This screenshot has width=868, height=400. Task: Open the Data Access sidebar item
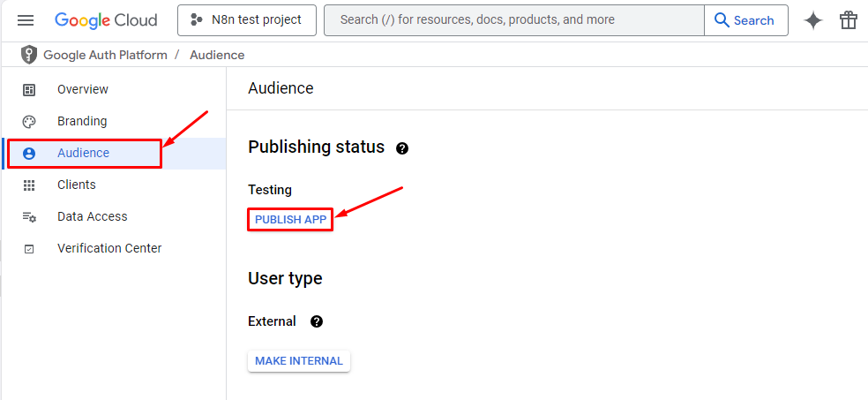114,216
